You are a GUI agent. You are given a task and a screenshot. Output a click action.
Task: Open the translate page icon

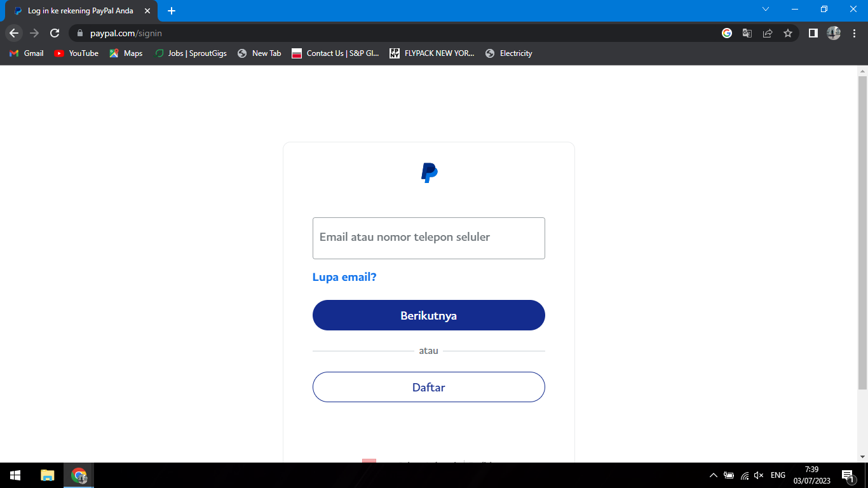click(747, 33)
